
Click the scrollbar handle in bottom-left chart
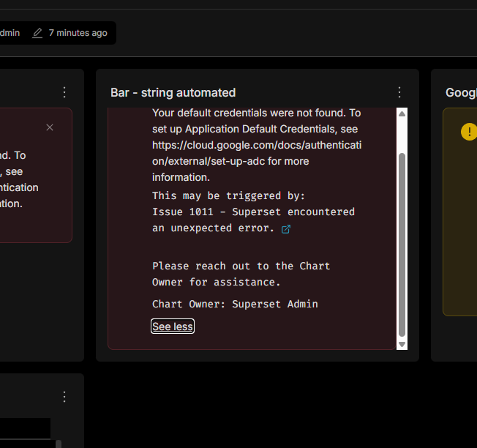[x=59, y=443]
